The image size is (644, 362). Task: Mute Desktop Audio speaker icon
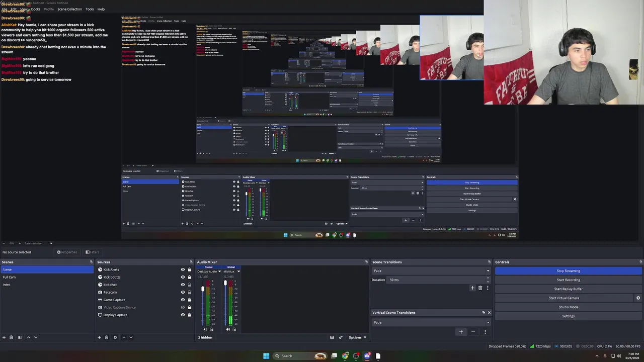(205, 329)
